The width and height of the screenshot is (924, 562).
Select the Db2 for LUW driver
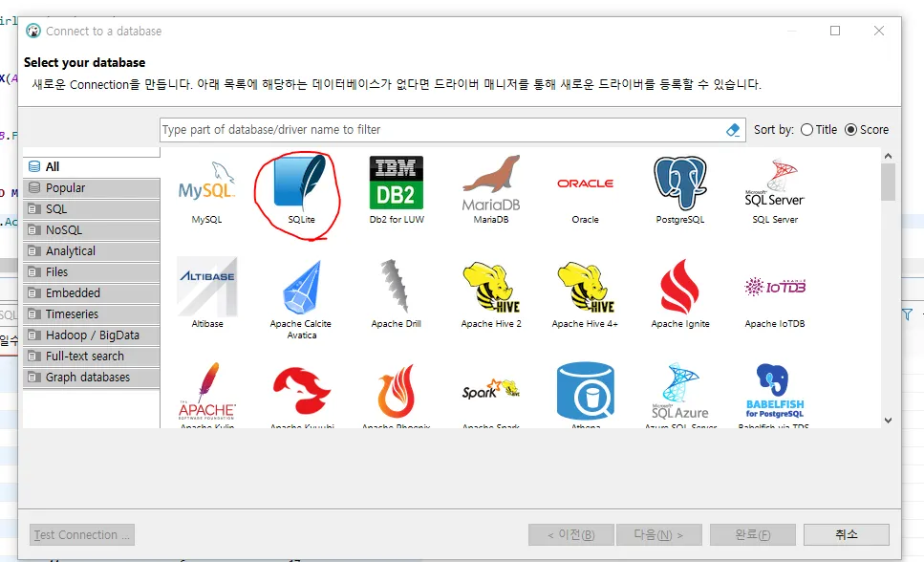coord(396,183)
